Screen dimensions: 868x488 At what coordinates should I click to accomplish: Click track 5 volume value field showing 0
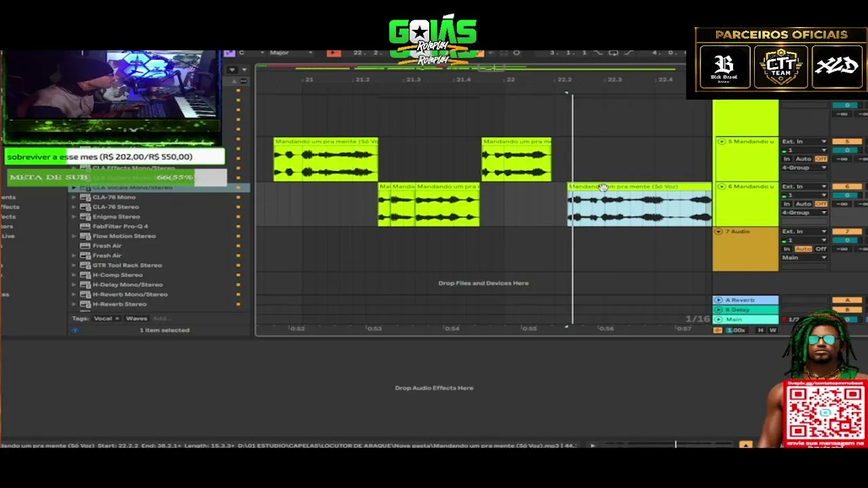point(847,150)
